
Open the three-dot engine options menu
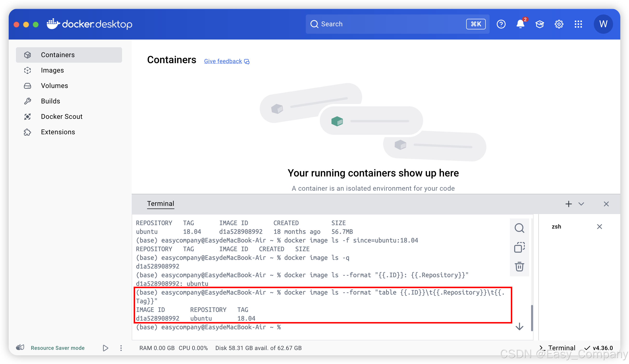pos(121,348)
